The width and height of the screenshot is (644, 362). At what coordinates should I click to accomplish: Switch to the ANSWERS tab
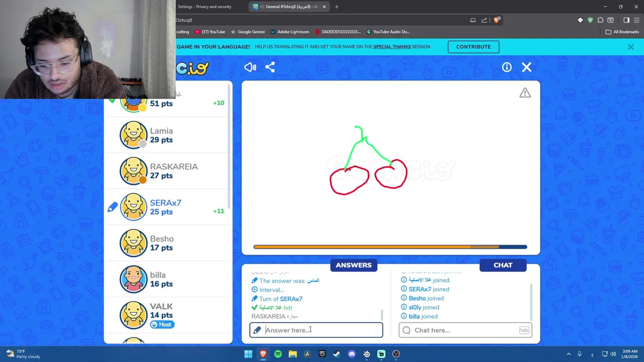click(354, 265)
